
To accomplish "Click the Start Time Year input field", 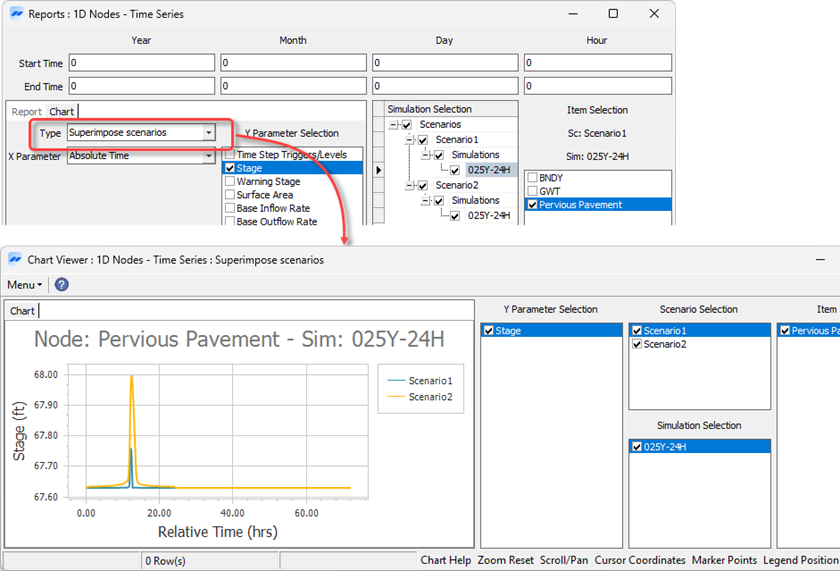I will (141, 63).
